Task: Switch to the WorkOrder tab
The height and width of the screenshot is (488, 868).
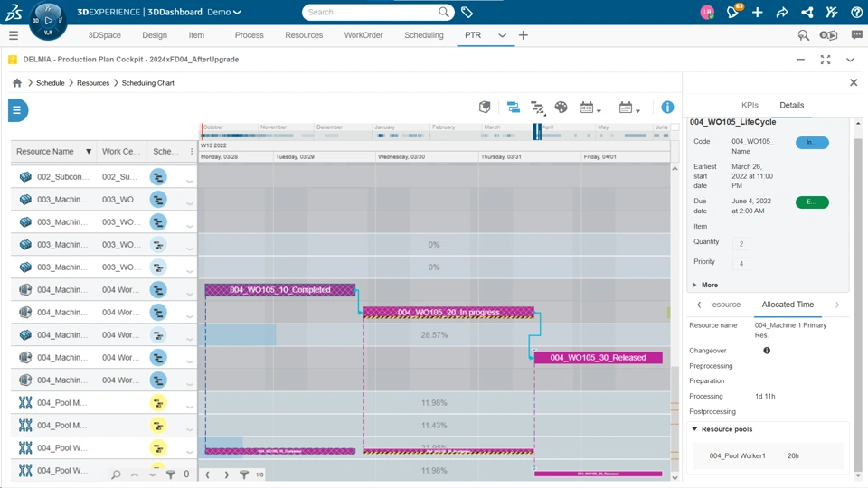Action: [x=363, y=35]
